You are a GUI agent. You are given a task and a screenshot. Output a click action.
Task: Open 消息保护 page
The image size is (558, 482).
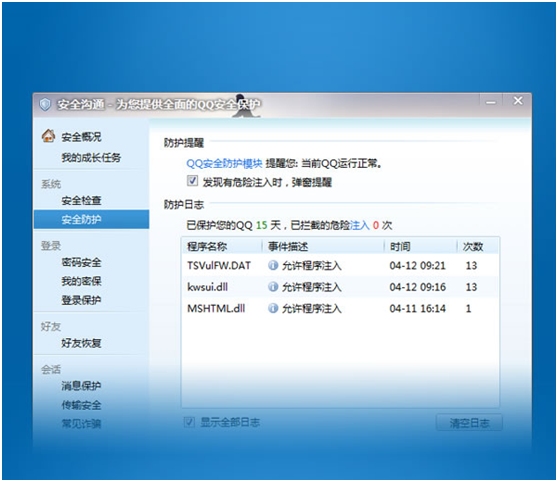pyautogui.click(x=81, y=386)
